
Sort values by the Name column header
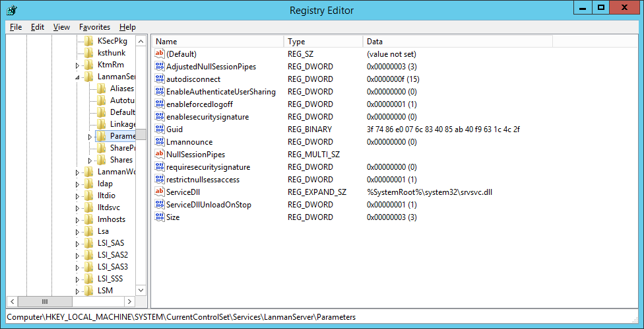click(218, 42)
